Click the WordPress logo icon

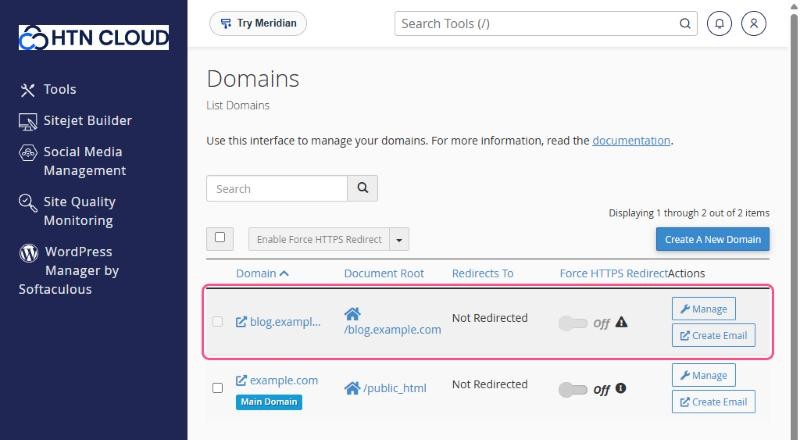pos(29,253)
